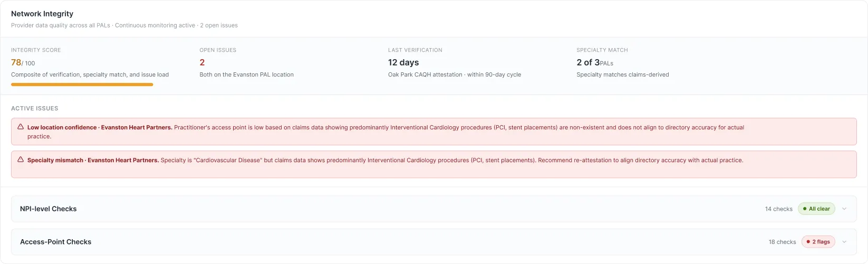This screenshot has width=868, height=264.
Task: Select the 78 / 100 integrity score value
Action: [x=23, y=62]
